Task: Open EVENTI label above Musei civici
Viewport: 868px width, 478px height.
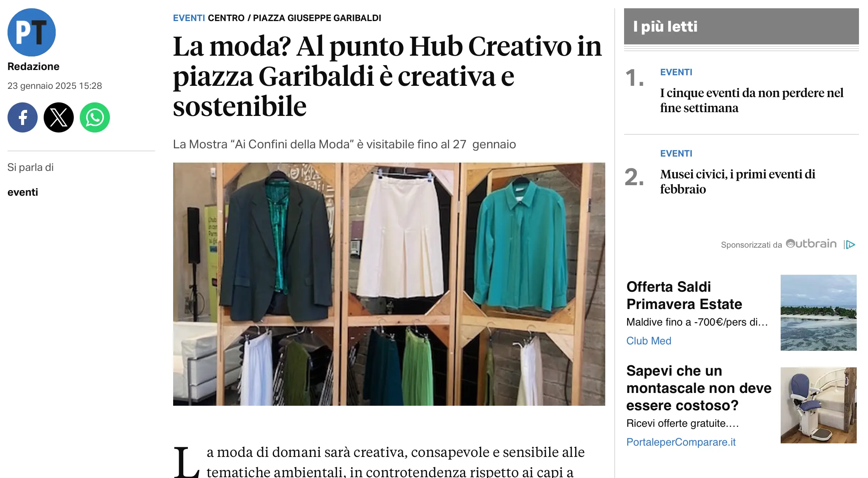Action: pyautogui.click(x=676, y=154)
